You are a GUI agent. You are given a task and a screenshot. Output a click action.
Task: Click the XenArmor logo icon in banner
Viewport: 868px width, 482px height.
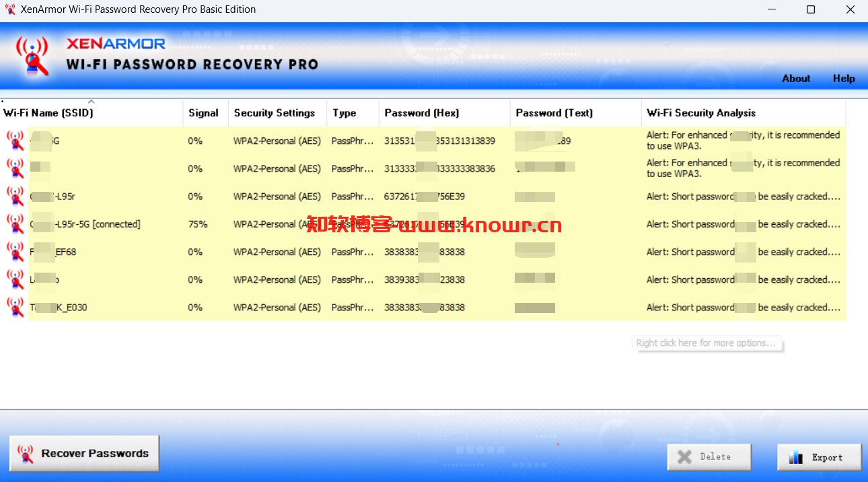pyautogui.click(x=32, y=57)
